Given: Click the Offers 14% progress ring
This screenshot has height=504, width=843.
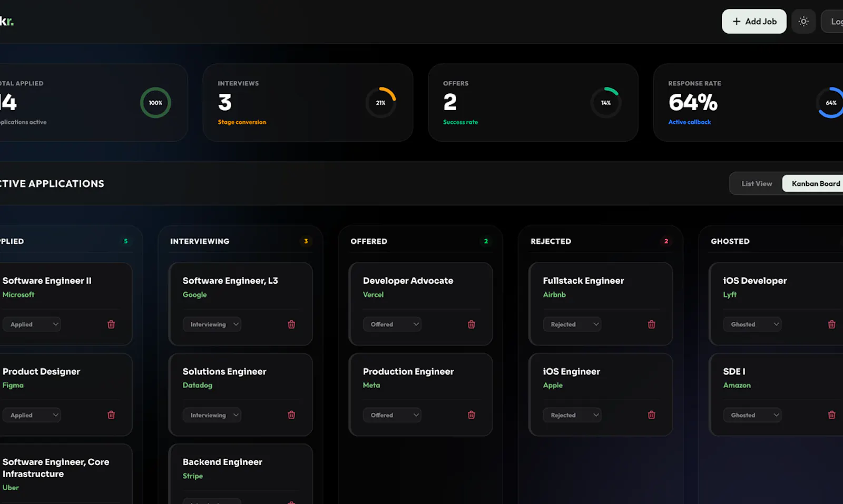Looking at the screenshot, I should pos(606,103).
